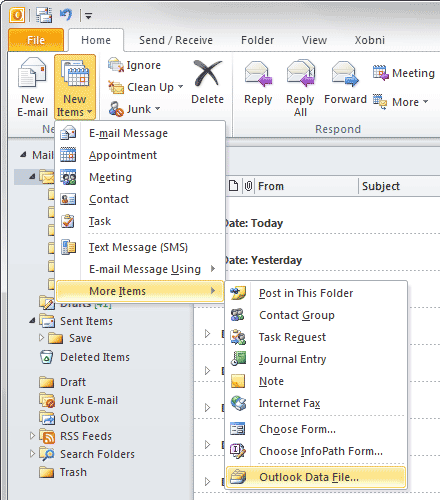Click the Forward button
The width and height of the screenshot is (440, 500).
345,82
